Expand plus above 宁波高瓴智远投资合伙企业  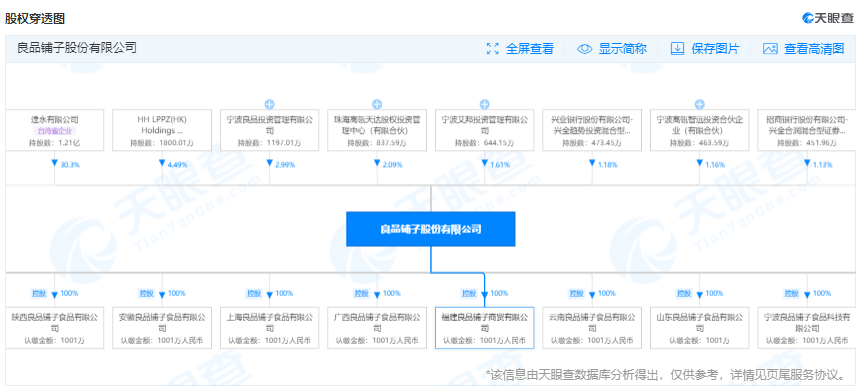[699, 105]
